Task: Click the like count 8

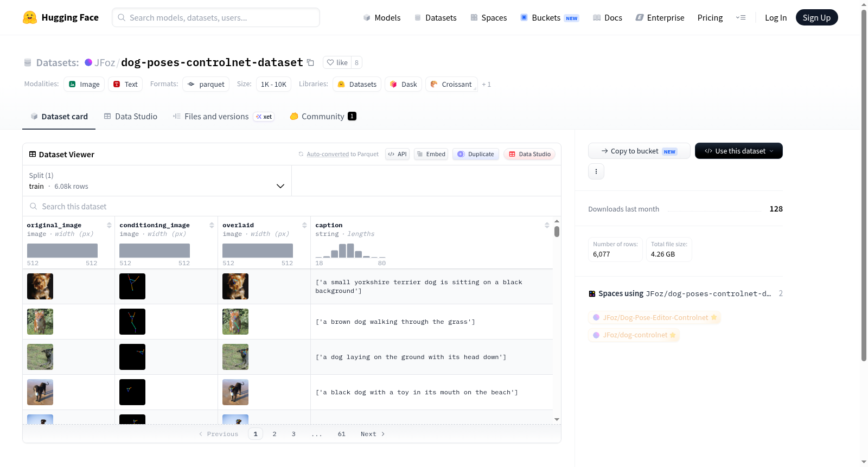Action: click(x=356, y=62)
